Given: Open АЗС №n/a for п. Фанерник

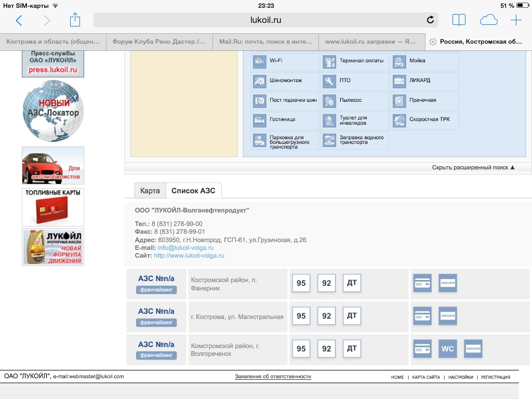Looking at the screenshot, I should point(156,278).
